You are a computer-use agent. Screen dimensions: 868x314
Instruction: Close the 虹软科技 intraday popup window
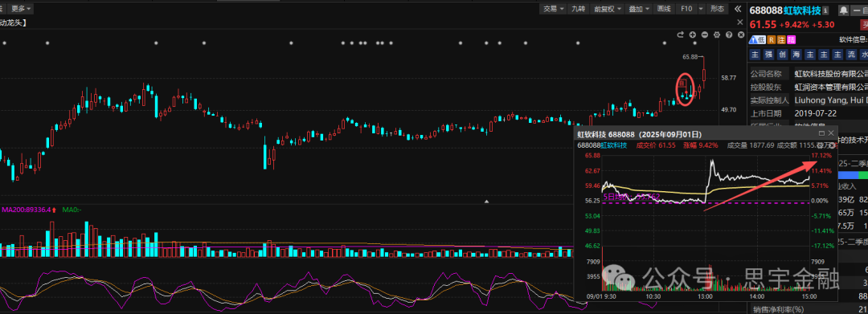pyautogui.click(x=831, y=133)
